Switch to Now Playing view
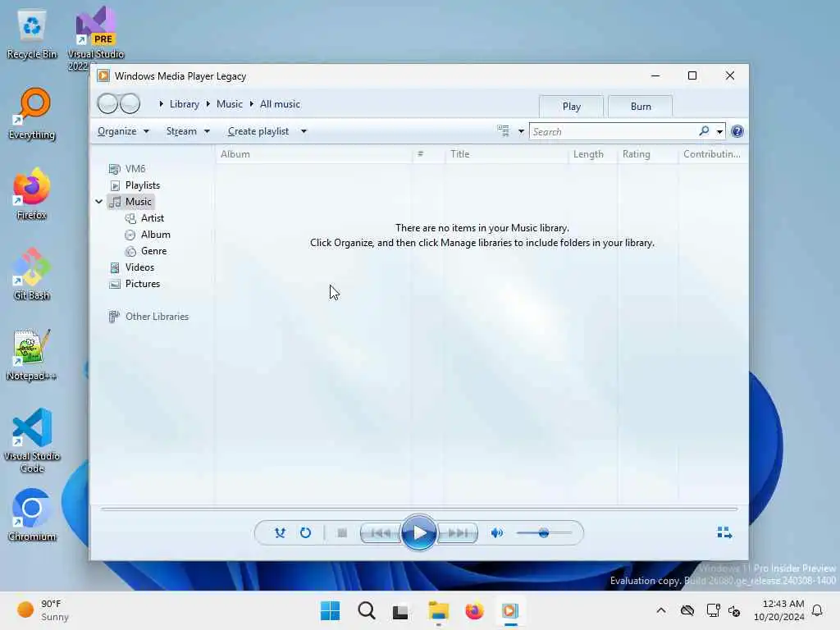 [x=724, y=532]
